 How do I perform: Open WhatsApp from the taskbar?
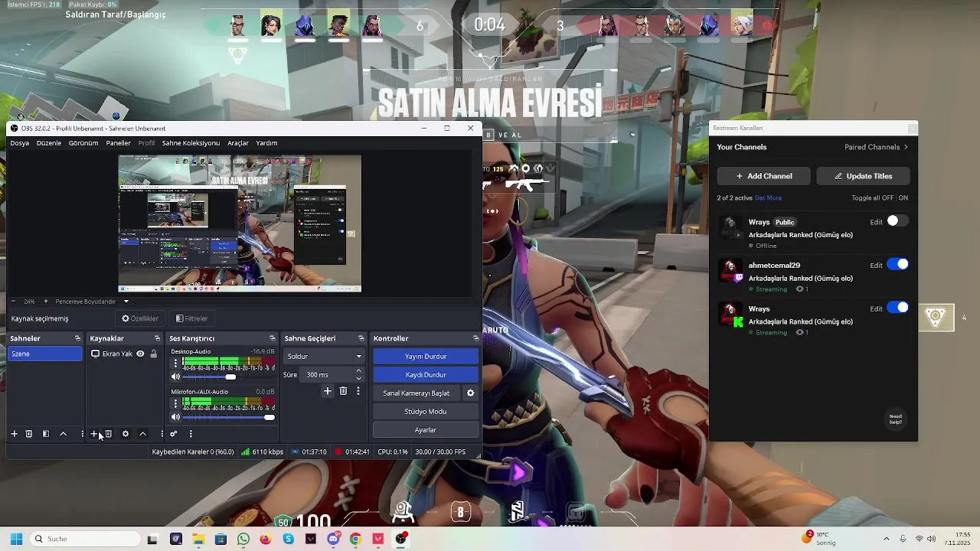pyautogui.click(x=243, y=539)
